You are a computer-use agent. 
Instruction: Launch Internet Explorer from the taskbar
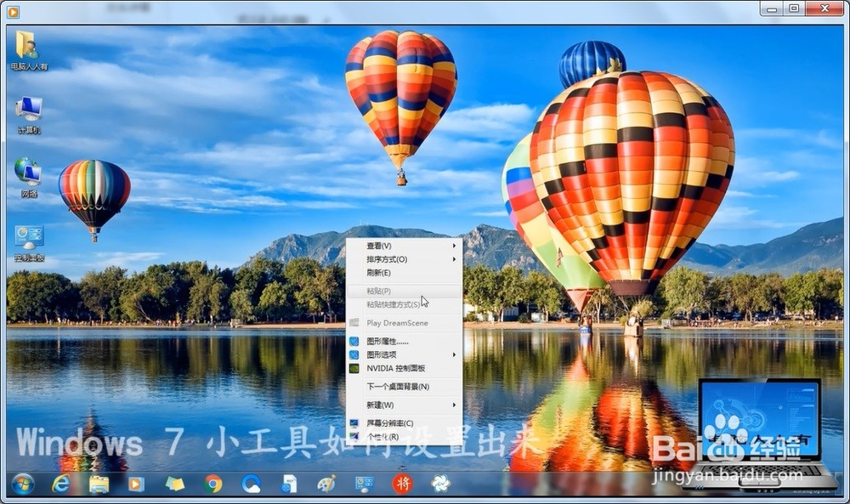click(60, 484)
